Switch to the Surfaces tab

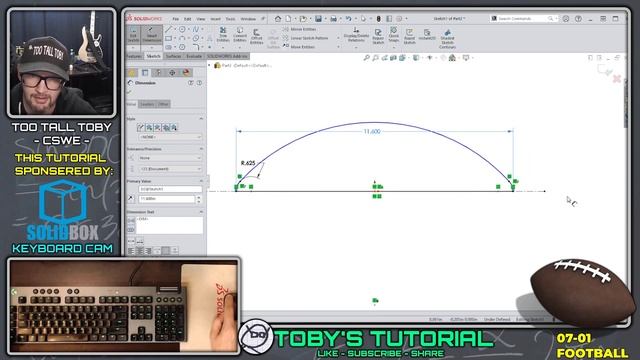(173, 56)
